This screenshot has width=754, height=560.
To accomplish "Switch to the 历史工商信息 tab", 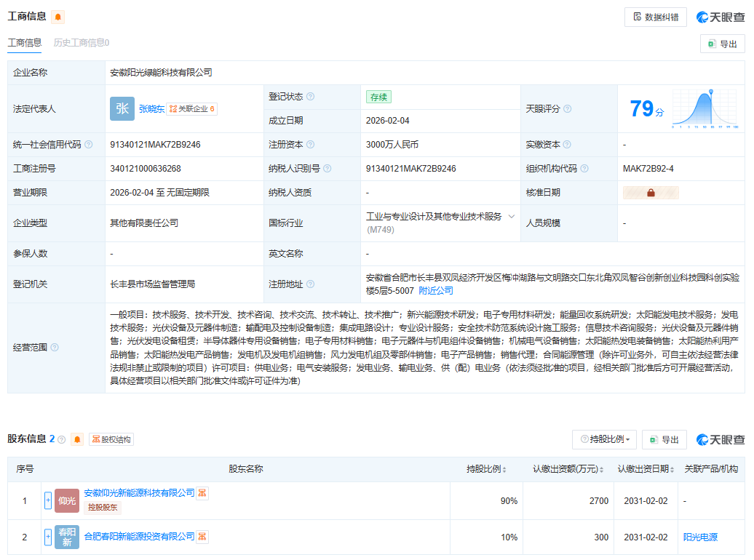I will pos(81,43).
